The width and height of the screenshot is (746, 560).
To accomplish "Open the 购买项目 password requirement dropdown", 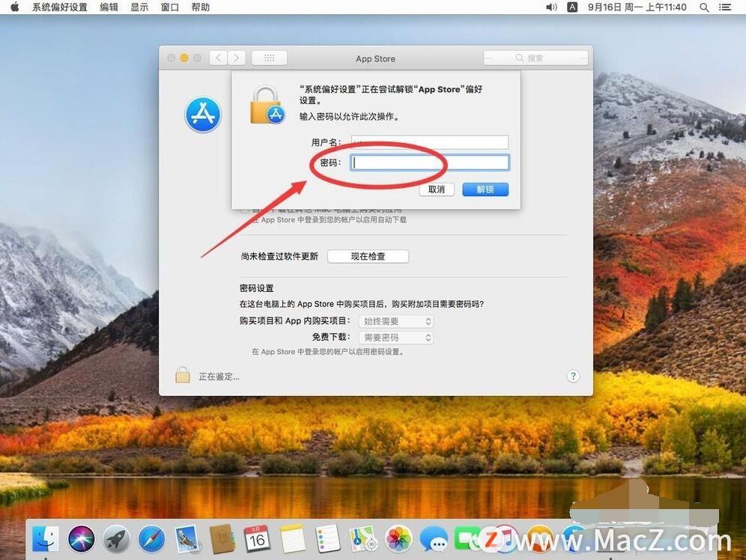I will tap(396, 321).
